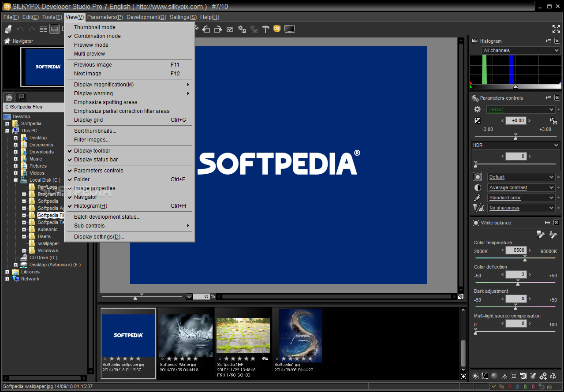Open the zoom percentage dropdown arrow
This screenshot has width=564, height=392.
point(189,297)
